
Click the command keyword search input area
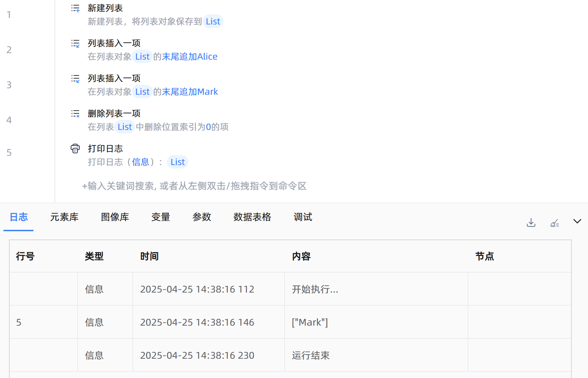pyautogui.click(x=194, y=186)
